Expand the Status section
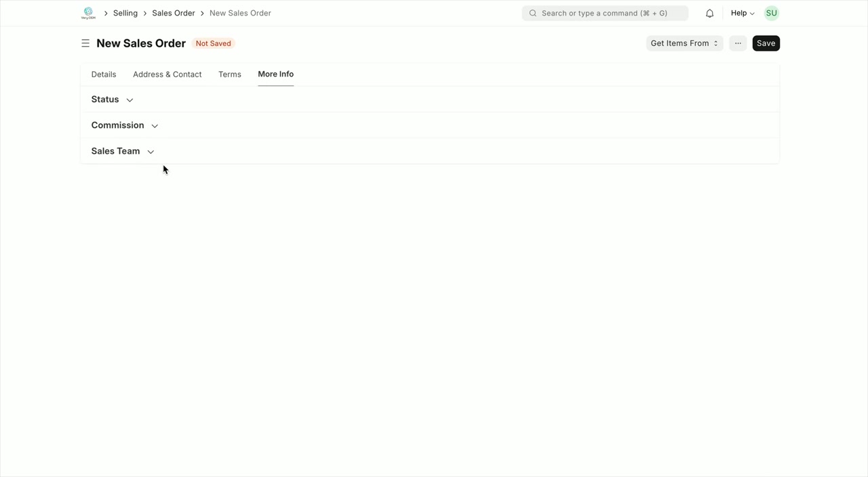The height and width of the screenshot is (477, 868). click(105, 99)
